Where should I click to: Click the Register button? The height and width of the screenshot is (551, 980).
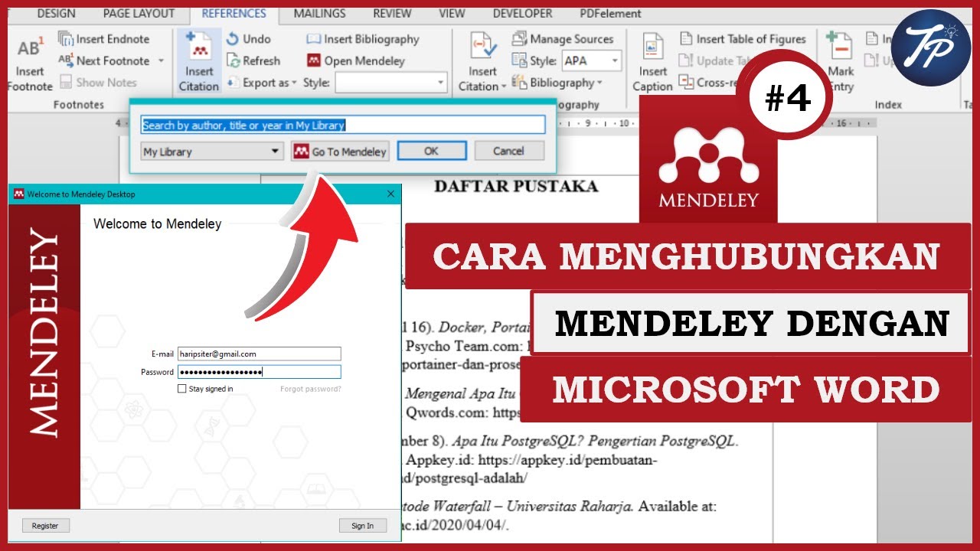point(45,526)
